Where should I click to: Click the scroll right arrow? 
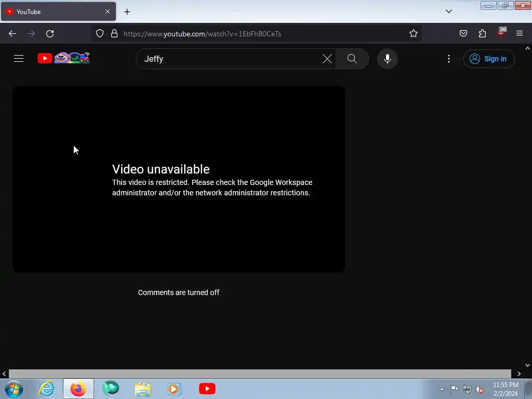pos(519,374)
